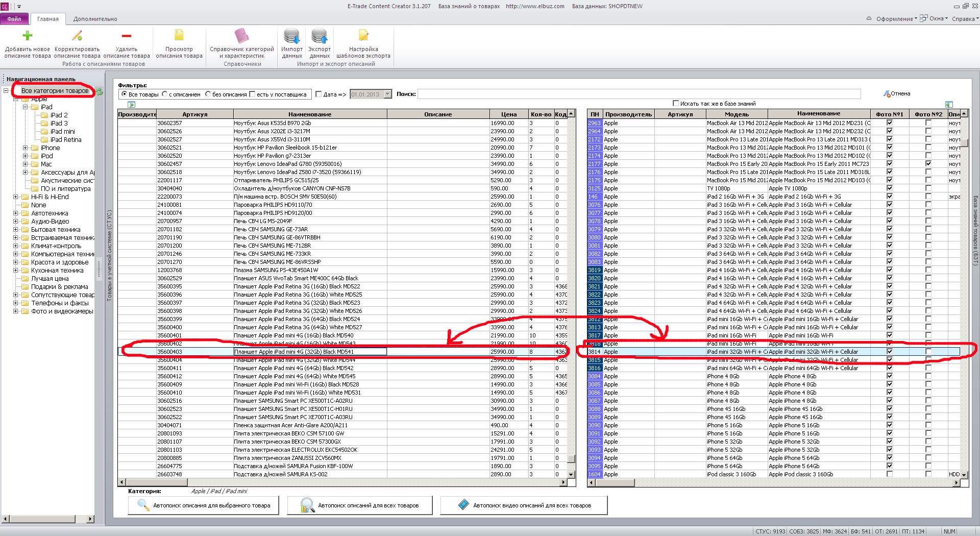Click the Экспорт данных database icon
Image resolution: width=980 pixels, height=536 pixels.
point(320,36)
